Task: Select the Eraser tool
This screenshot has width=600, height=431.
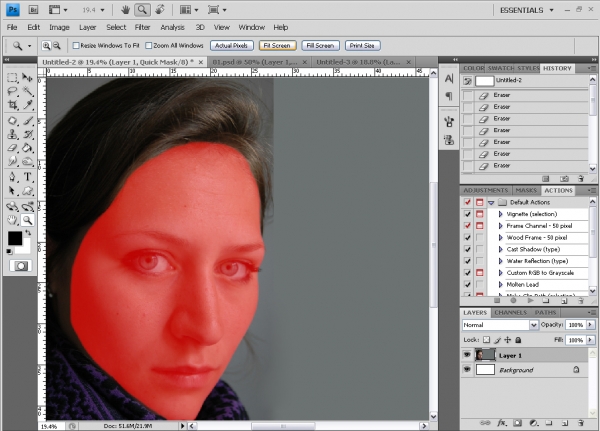Action: 12,148
